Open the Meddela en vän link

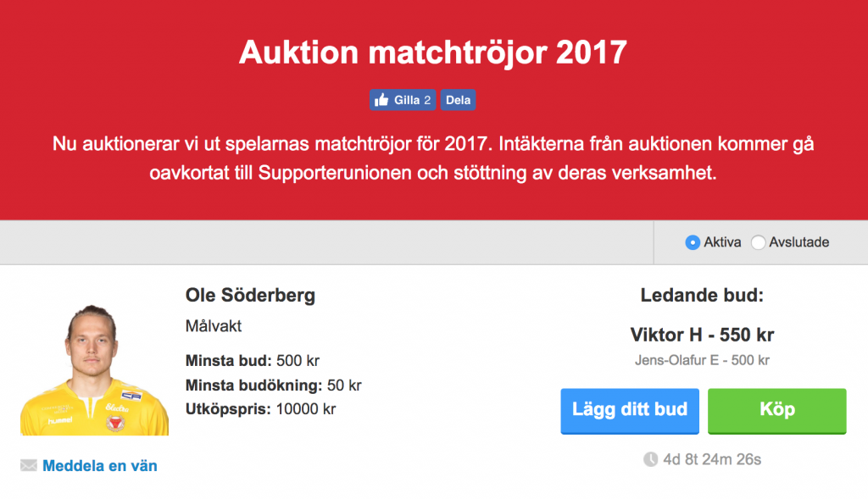pos(99,465)
